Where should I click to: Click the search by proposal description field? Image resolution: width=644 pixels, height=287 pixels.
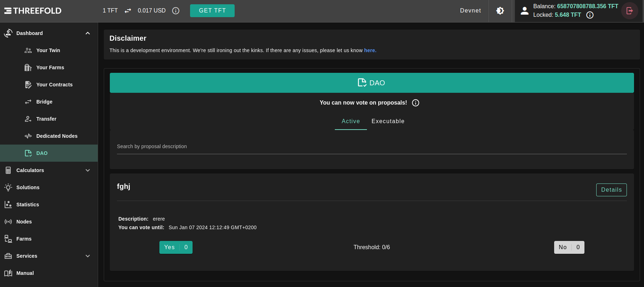[372, 147]
